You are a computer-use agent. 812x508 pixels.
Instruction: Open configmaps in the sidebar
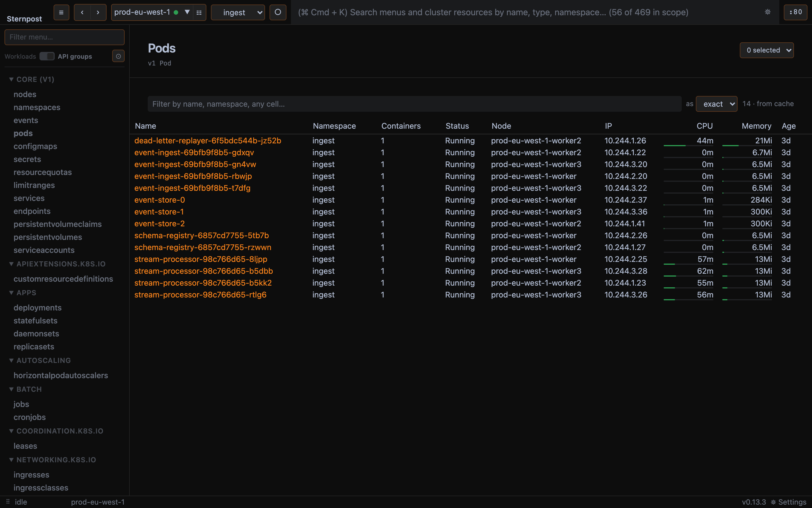click(35, 146)
